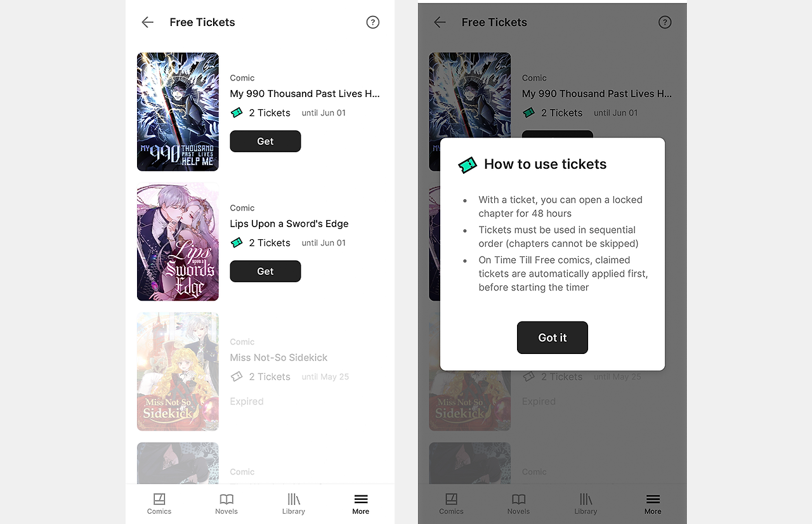The width and height of the screenshot is (812, 524).
Task: Click "Comic" label above Lips Upon a Sword's Edge
Action: (x=242, y=208)
